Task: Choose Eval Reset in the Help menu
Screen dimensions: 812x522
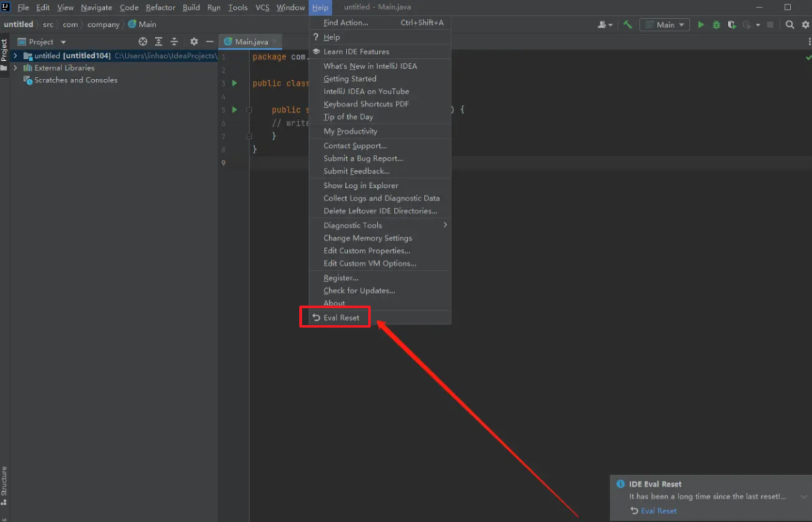Action: (x=380, y=317)
